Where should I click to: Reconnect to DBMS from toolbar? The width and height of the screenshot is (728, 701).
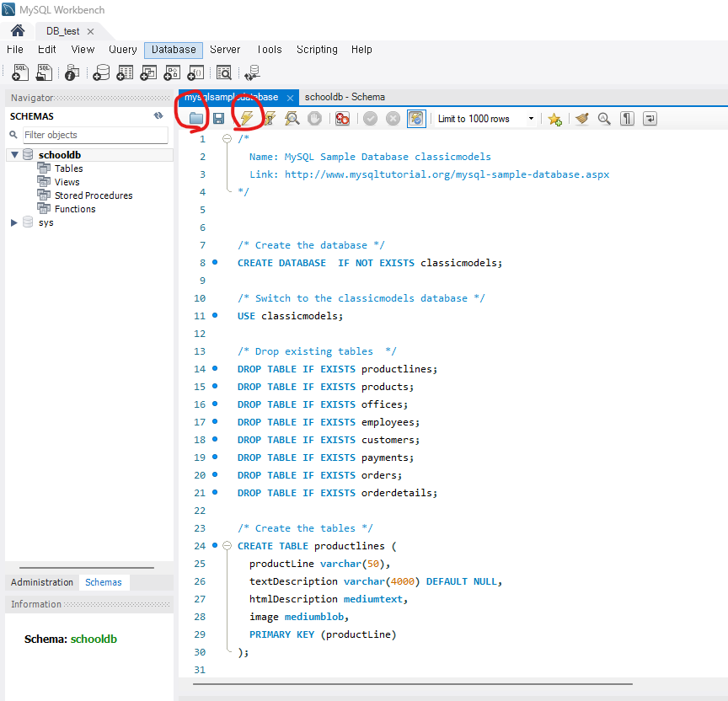pyautogui.click(x=253, y=72)
